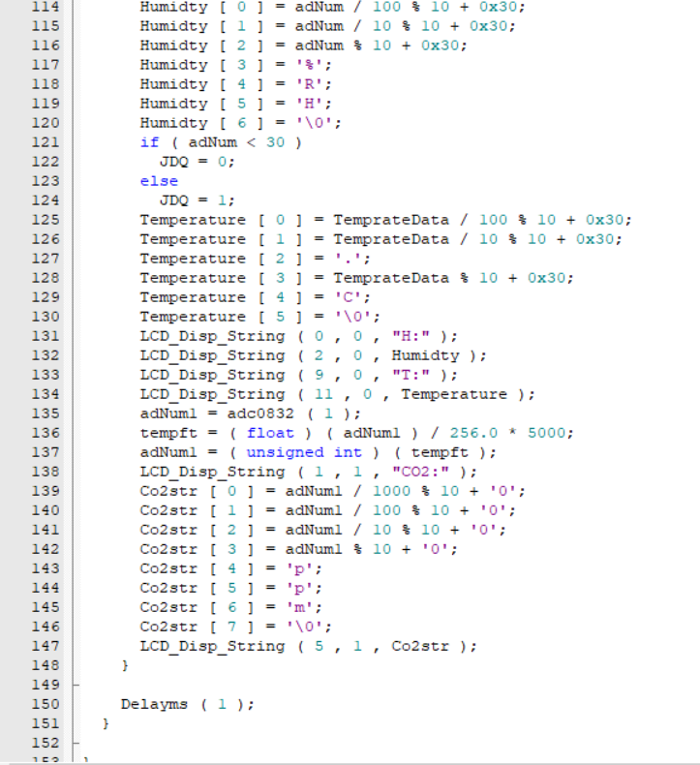Click line number 148 in the margin
The height and width of the screenshot is (765, 700).
[46, 665]
